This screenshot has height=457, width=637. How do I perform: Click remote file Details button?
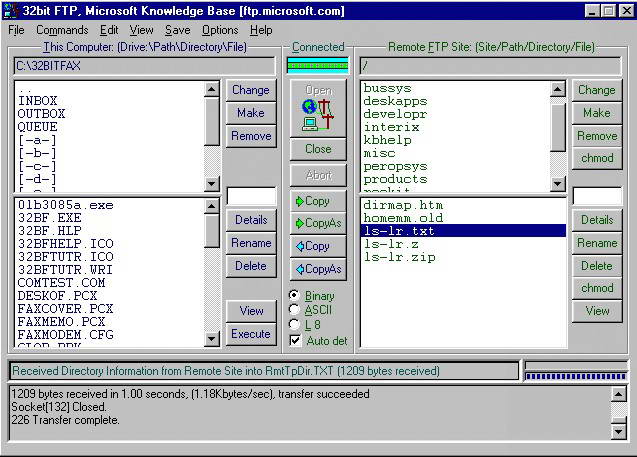coord(597,220)
